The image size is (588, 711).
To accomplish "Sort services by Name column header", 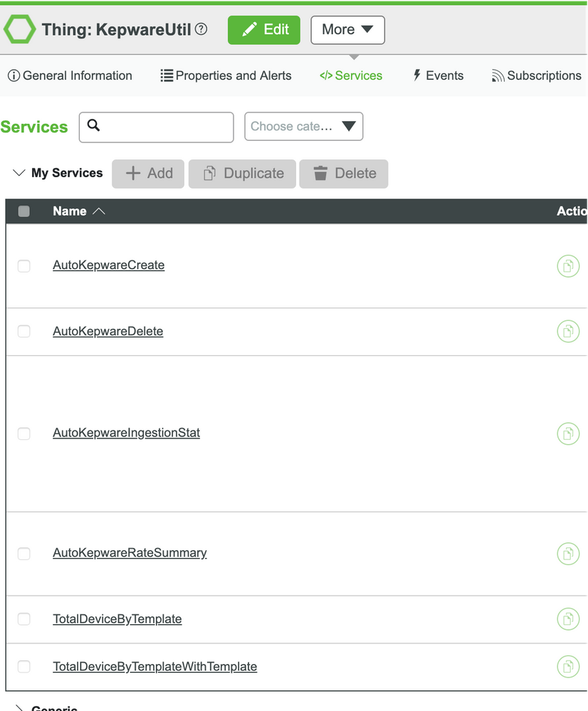I will (x=70, y=211).
